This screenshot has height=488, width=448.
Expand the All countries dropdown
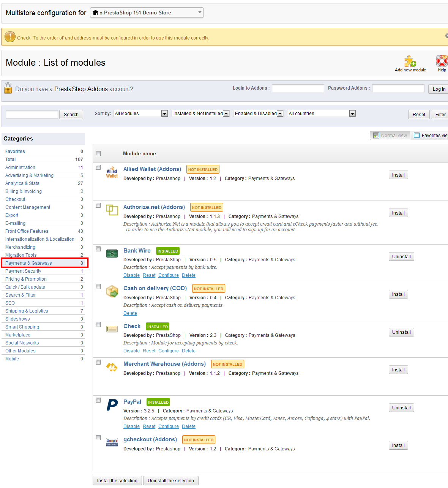321,114
